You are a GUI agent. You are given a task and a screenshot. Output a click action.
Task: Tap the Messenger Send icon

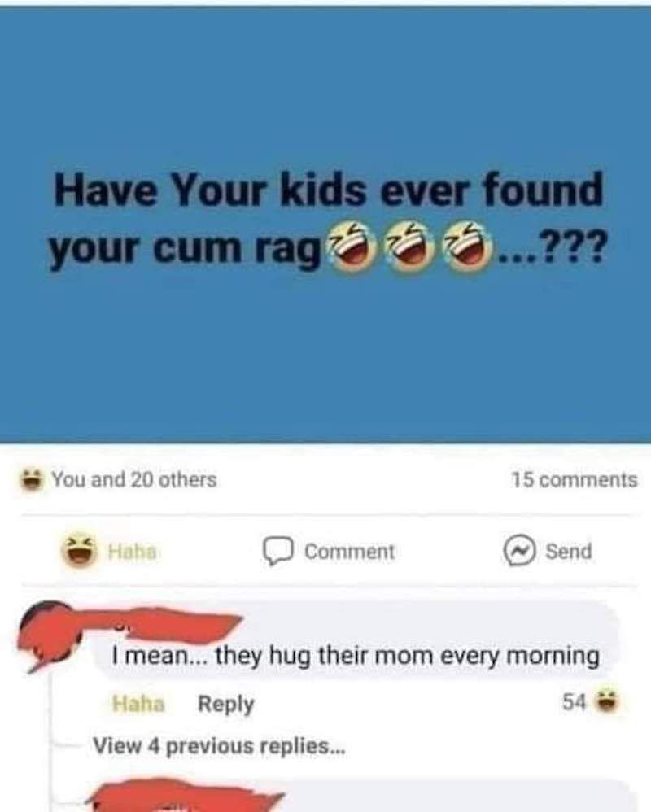tap(519, 551)
